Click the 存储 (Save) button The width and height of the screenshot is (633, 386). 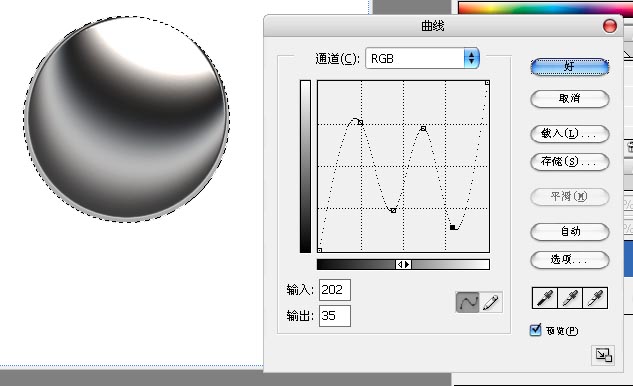(570, 162)
